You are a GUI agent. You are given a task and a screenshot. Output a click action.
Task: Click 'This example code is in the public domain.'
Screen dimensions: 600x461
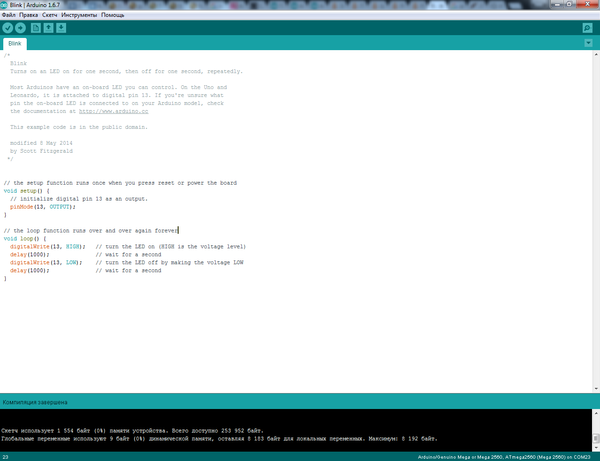click(78, 127)
